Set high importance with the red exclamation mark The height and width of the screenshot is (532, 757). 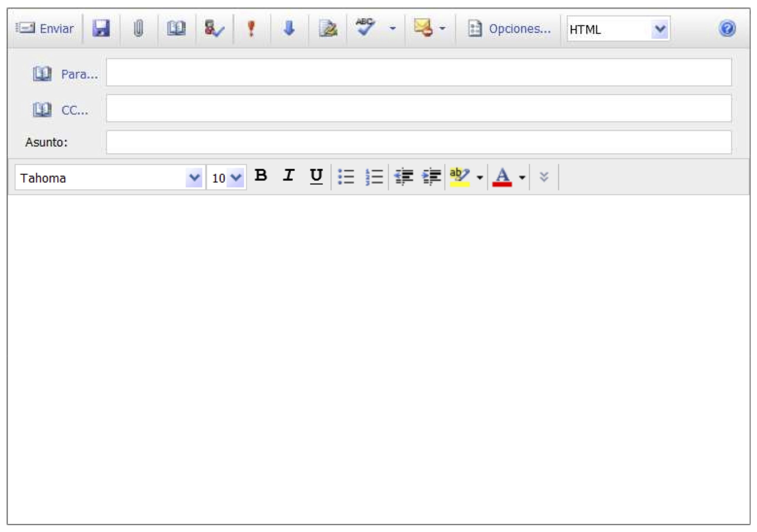coord(251,28)
